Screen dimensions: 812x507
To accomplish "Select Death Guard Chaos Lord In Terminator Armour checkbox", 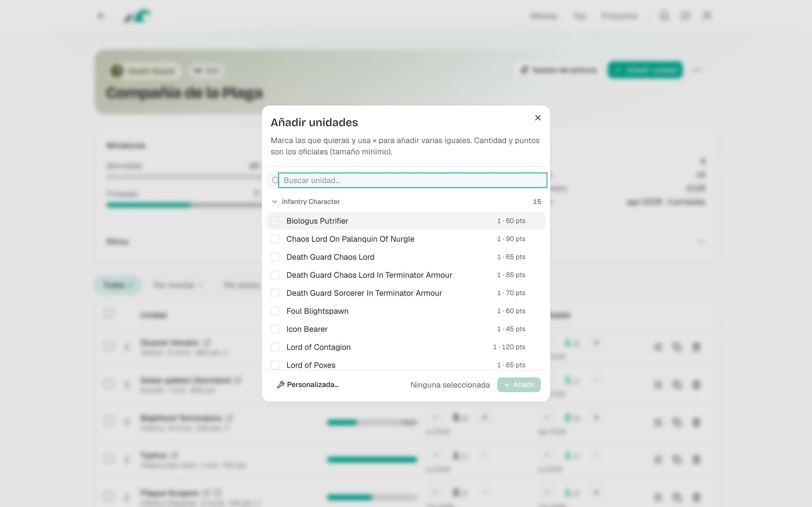I will (275, 275).
